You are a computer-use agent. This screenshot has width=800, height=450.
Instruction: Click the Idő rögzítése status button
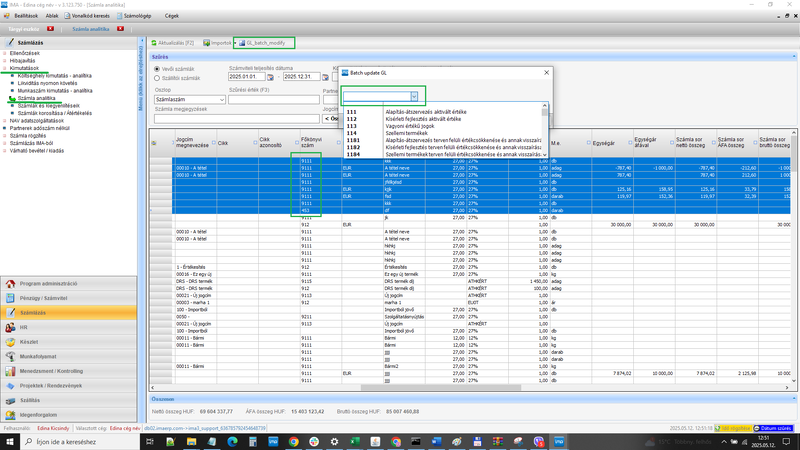click(733, 429)
